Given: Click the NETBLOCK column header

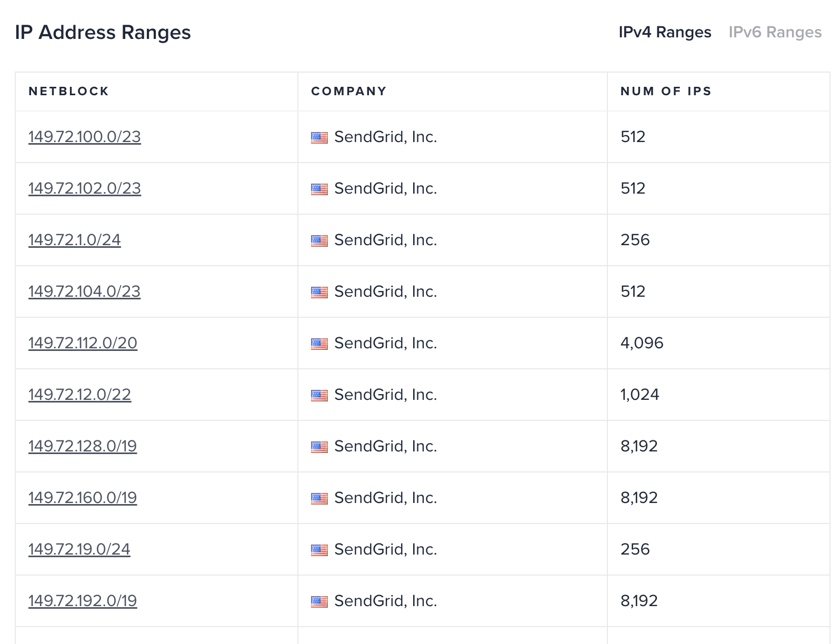Looking at the screenshot, I should [69, 92].
